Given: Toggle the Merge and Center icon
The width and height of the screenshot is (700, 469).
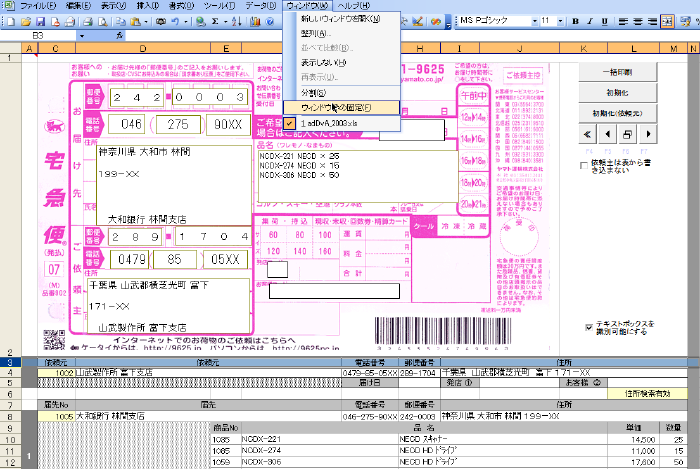Looking at the screenshot, I should (667, 21).
